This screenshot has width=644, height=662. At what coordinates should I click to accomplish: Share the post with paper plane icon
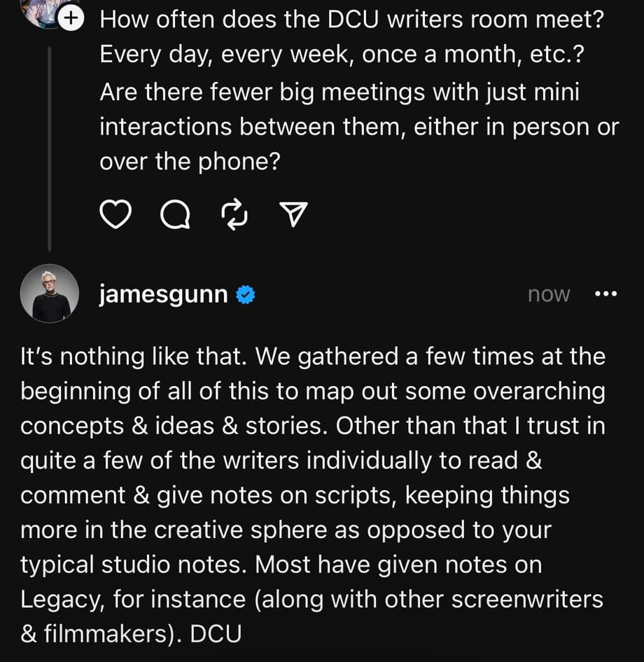click(x=294, y=215)
